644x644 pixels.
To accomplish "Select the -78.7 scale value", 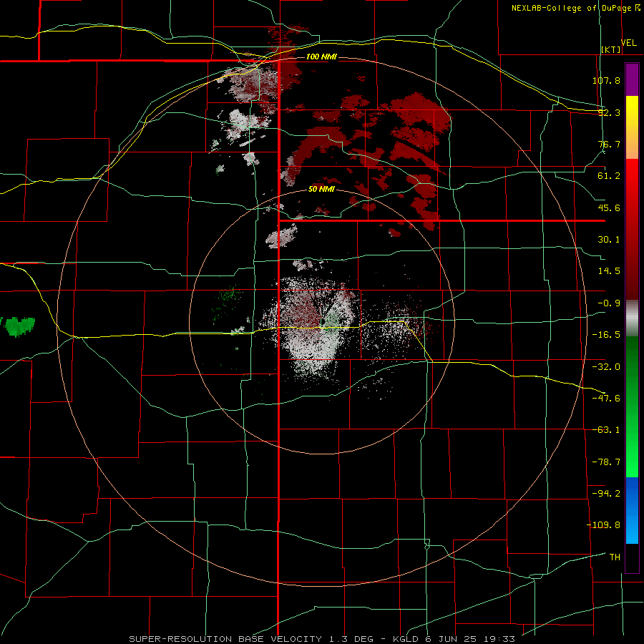I will point(606,462).
